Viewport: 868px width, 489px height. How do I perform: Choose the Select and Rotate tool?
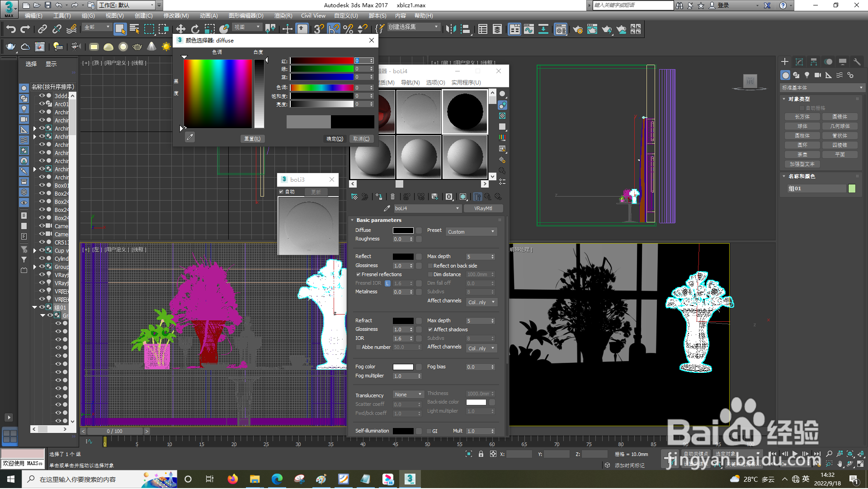tap(195, 29)
